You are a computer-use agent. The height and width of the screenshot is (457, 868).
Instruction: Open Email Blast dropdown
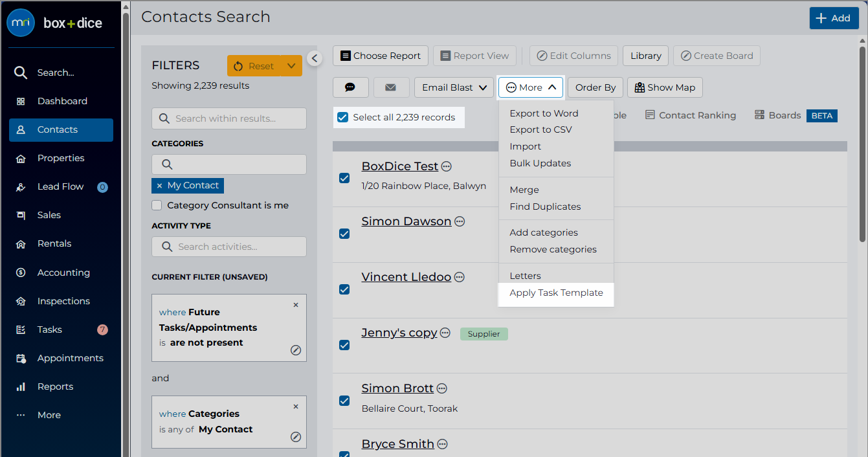point(454,87)
